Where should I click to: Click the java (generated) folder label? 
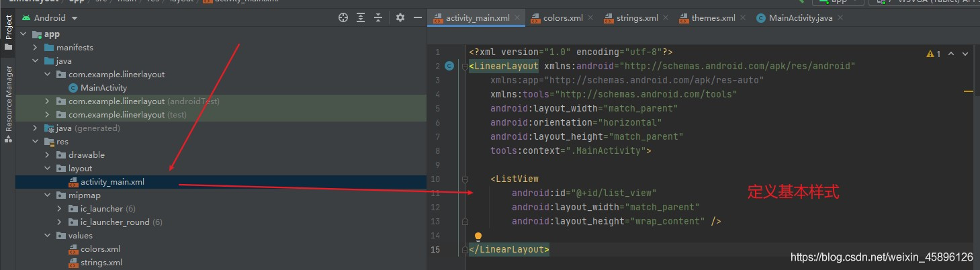click(88, 128)
